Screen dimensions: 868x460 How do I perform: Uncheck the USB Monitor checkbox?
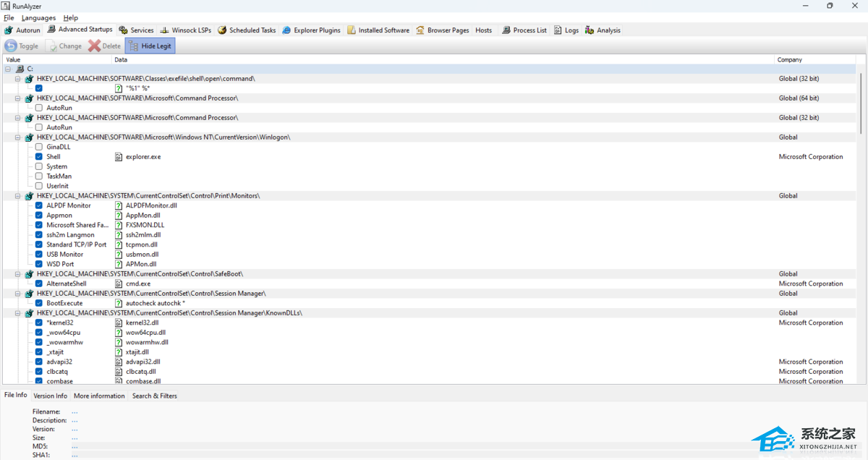point(39,254)
